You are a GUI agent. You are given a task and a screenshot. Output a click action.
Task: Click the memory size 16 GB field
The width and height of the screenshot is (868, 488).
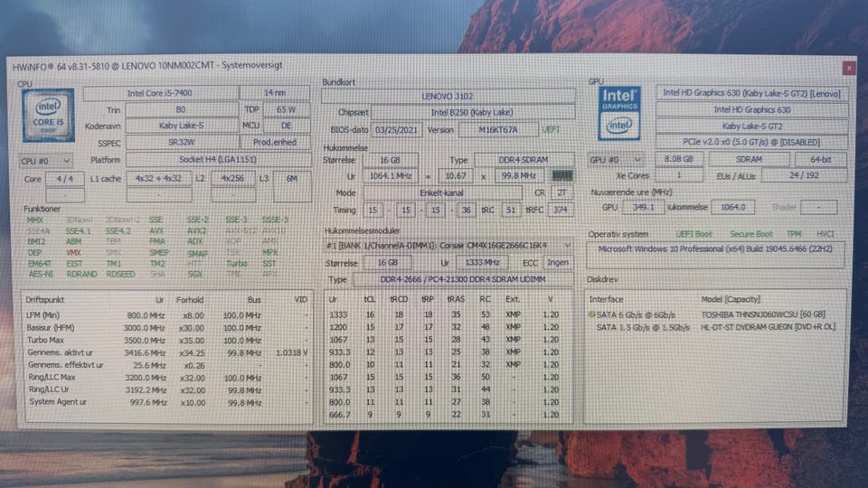click(x=391, y=160)
